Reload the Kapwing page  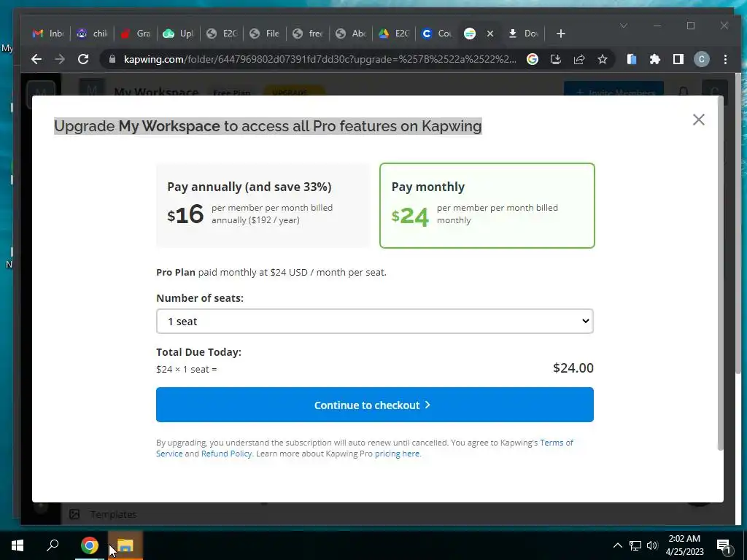click(83, 59)
